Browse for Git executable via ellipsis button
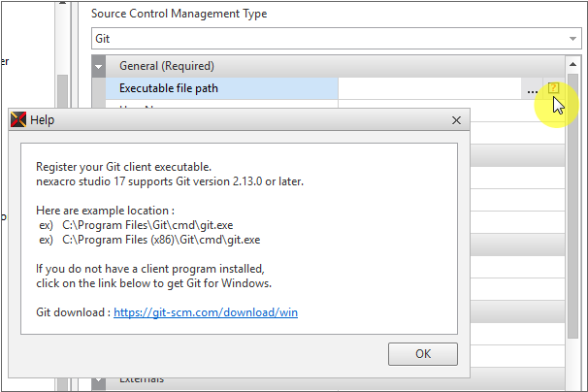 (532, 89)
